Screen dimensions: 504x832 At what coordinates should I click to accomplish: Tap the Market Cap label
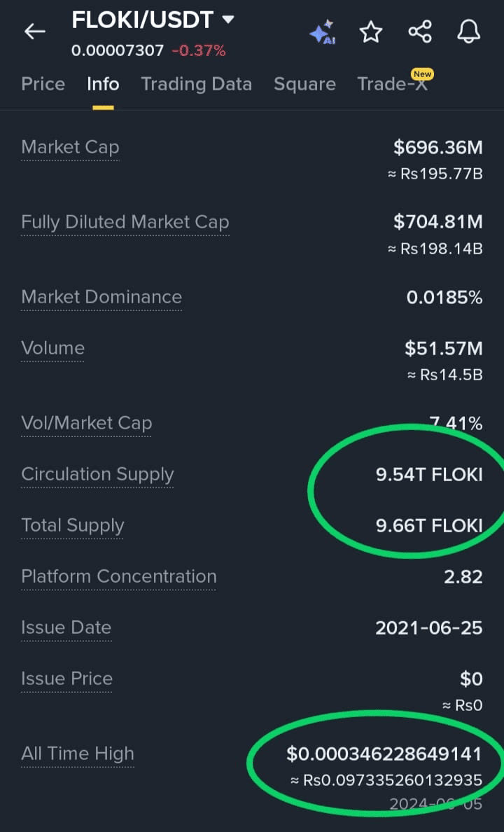tap(70, 147)
